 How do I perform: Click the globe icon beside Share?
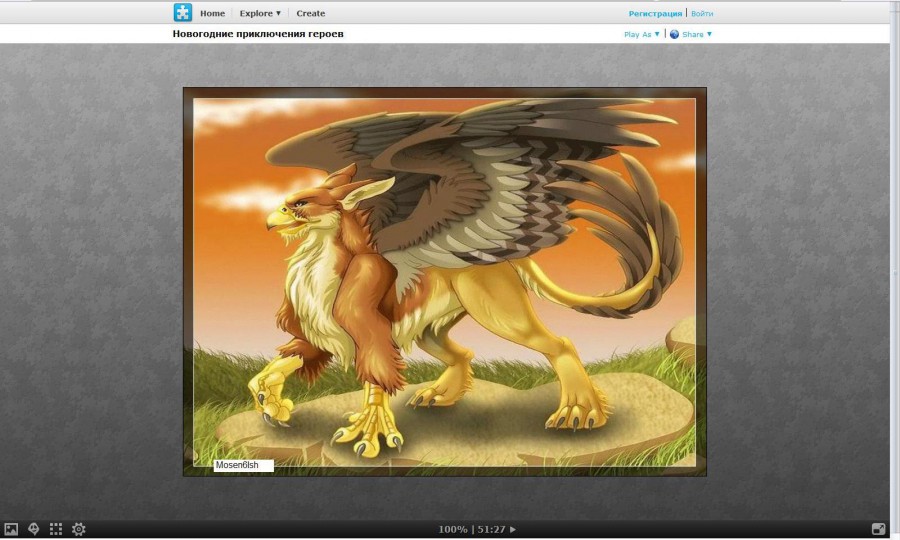pyautogui.click(x=674, y=34)
